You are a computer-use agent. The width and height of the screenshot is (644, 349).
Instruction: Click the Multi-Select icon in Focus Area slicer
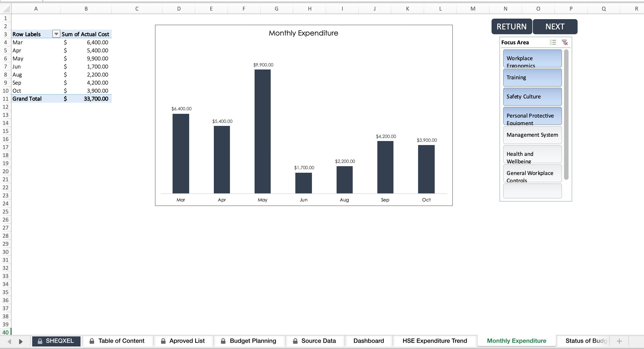click(553, 42)
